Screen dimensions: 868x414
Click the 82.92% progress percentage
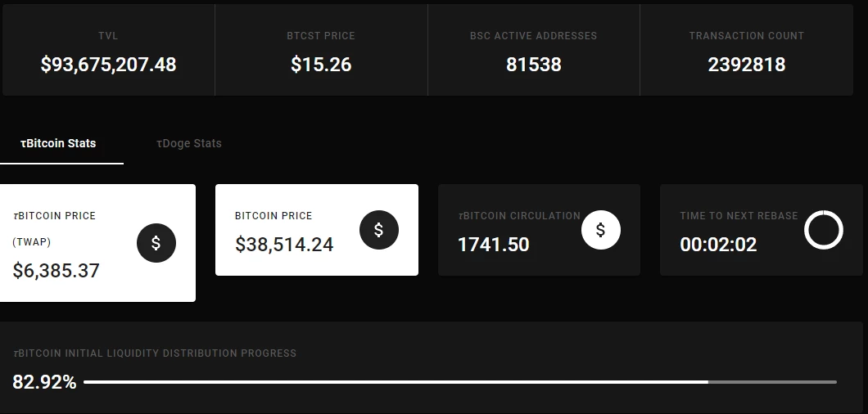(x=44, y=382)
